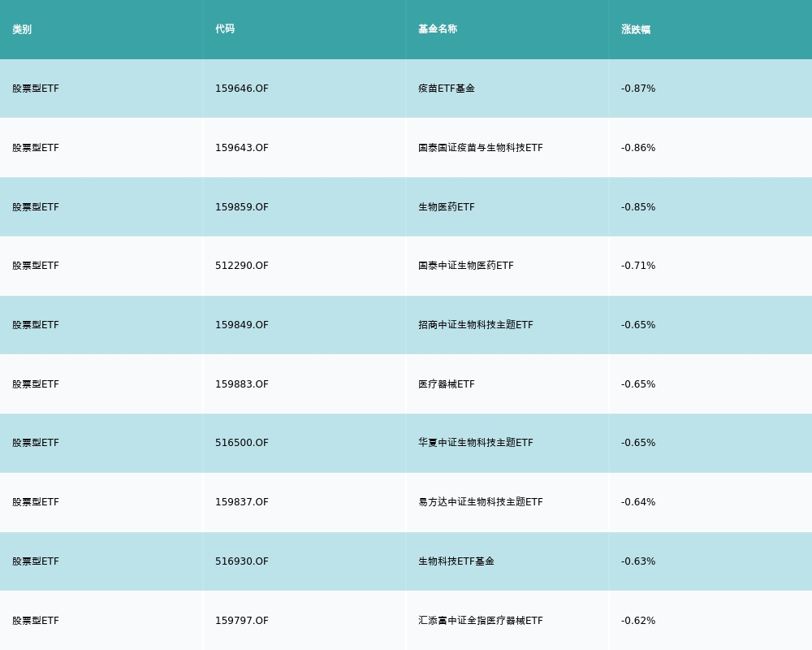
Task: Click the -0.63% change value
Action: 638,561
